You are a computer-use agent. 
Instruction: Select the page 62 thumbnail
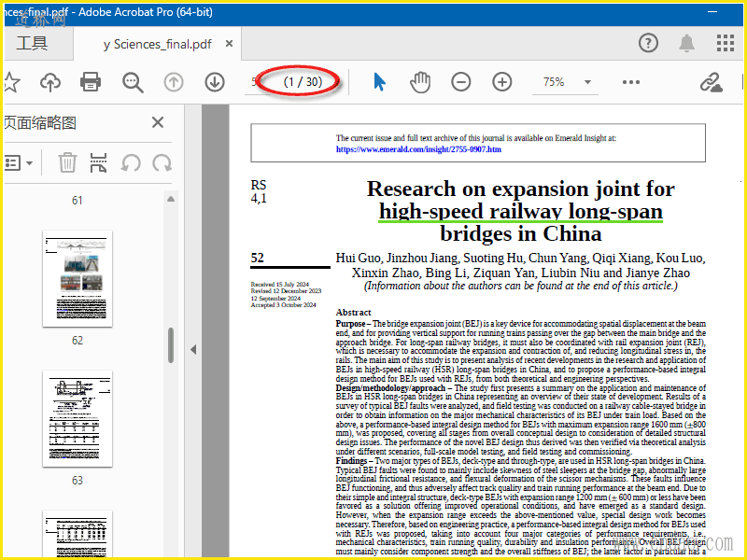click(x=78, y=278)
